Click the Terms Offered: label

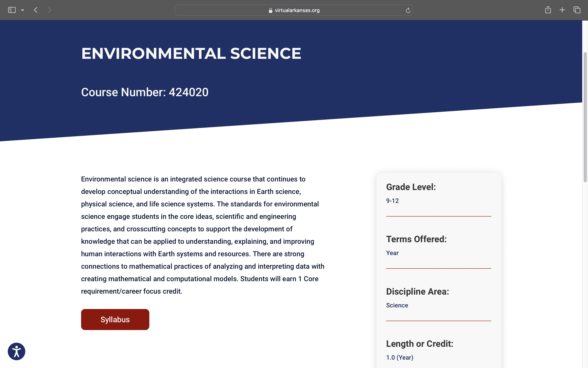[x=416, y=239]
